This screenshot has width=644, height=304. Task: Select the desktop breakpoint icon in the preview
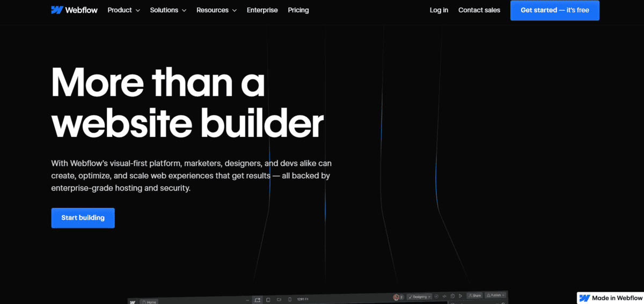258,299
